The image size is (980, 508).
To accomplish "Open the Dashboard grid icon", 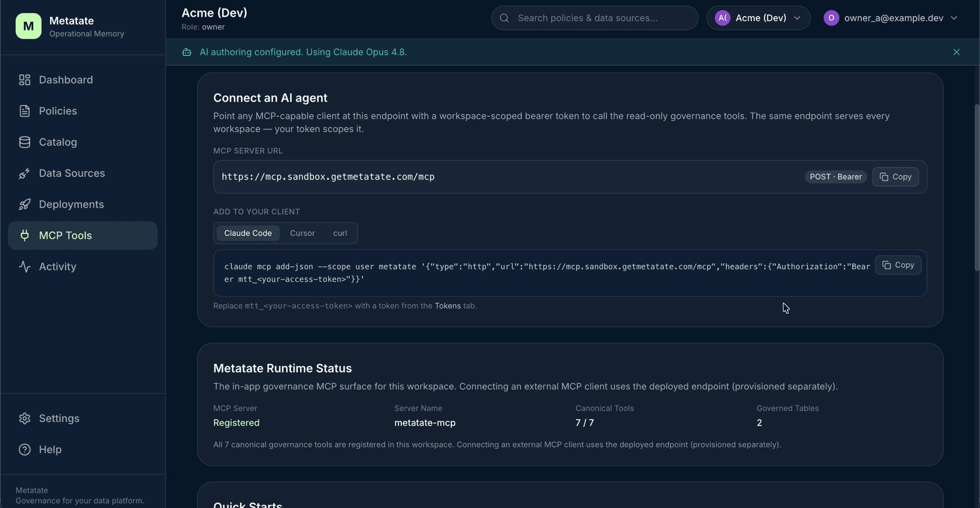I will (x=24, y=80).
